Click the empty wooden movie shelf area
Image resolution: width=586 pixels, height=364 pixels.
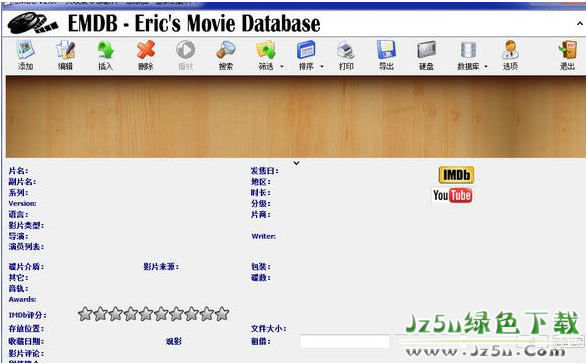pyautogui.click(x=295, y=117)
